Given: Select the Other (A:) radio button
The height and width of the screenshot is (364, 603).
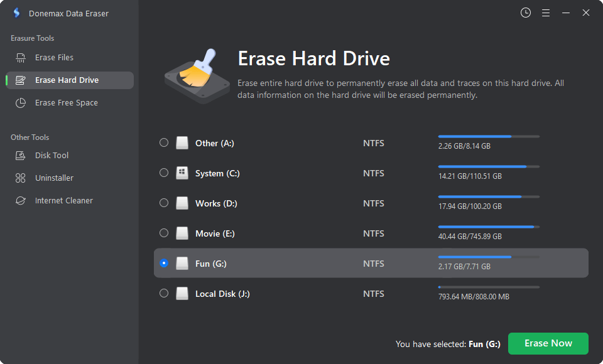Looking at the screenshot, I should click(x=164, y=142).
